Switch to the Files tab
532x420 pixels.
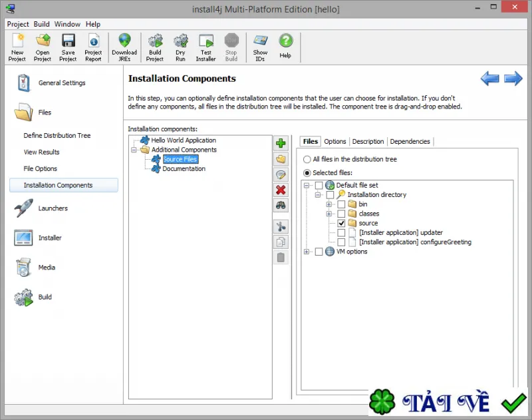pos(311,142)
